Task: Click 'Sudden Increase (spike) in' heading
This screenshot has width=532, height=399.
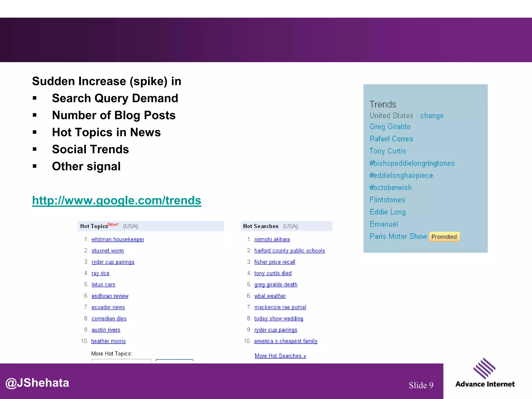Action: pos(107,81)
